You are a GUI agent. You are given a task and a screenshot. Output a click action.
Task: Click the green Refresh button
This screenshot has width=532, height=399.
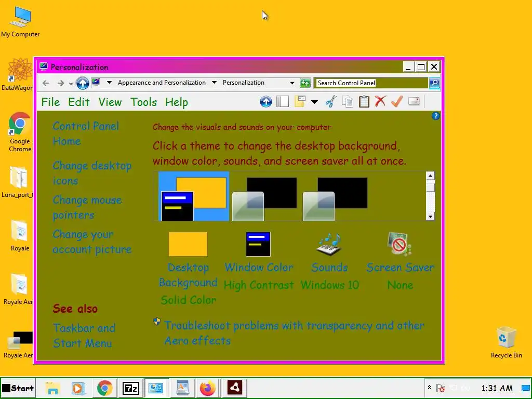pos(305,83)
